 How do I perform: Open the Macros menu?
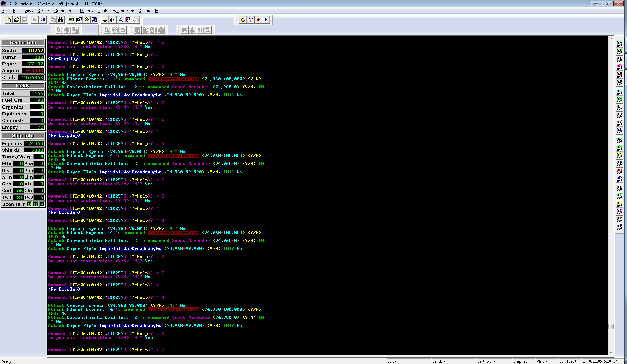86,10
